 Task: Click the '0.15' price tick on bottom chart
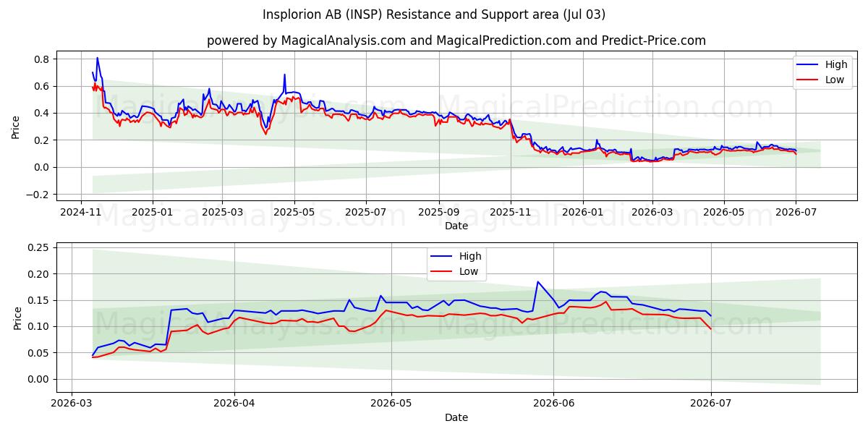click(x=38, y=300)
